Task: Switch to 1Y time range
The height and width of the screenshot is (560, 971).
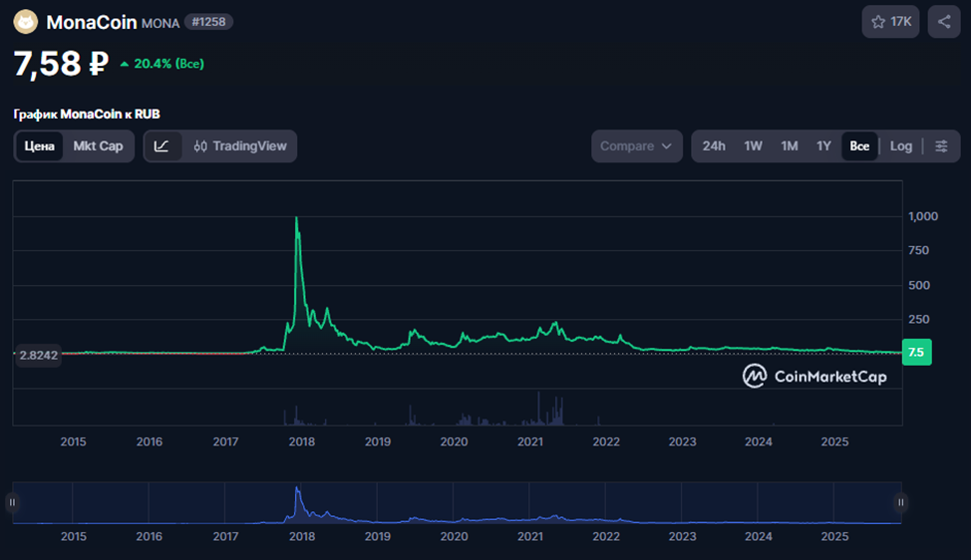Action: (823, 146)
